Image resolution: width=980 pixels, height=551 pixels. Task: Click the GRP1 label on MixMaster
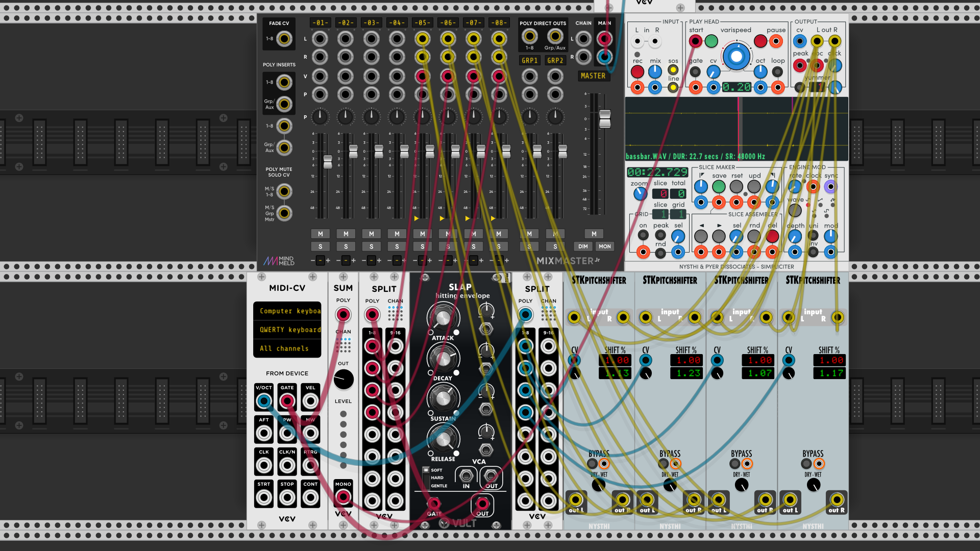click(x=530, y=60)
